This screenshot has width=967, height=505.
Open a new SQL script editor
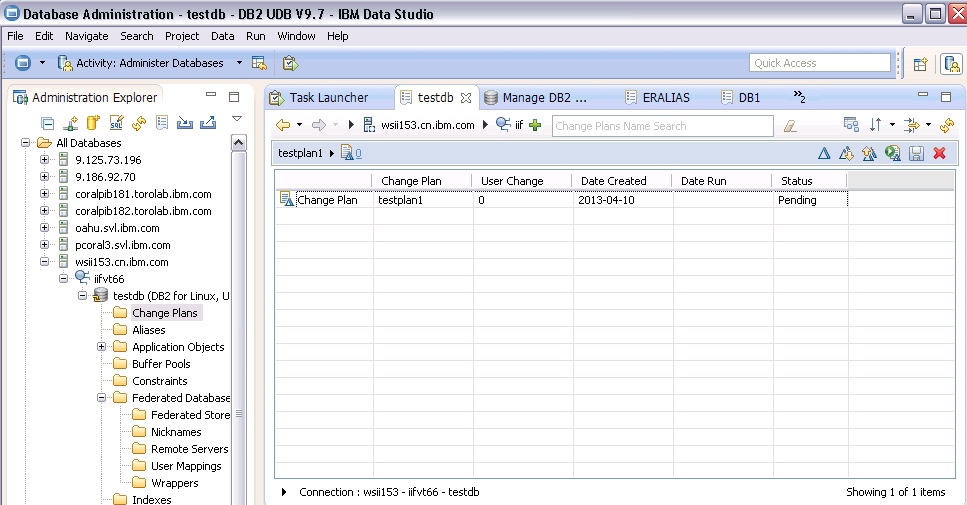tap(116, 123)
